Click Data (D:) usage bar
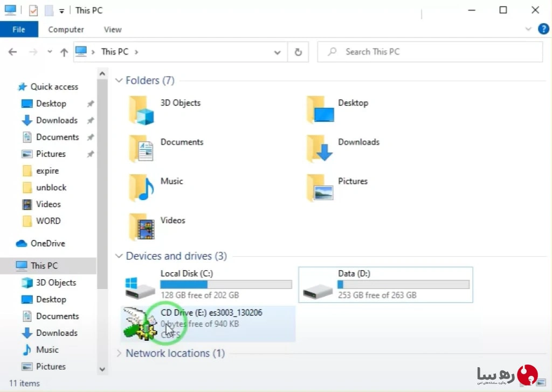The image size is (552, 392). tap(403, 284)
